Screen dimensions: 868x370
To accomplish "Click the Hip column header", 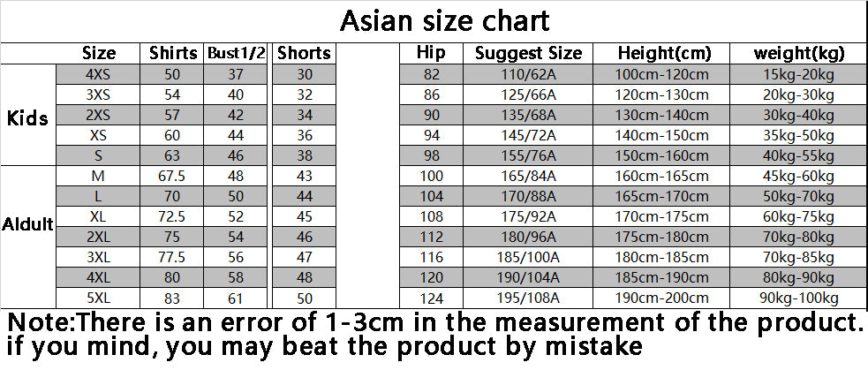I will pyautogui.click(x=430, y=52).
